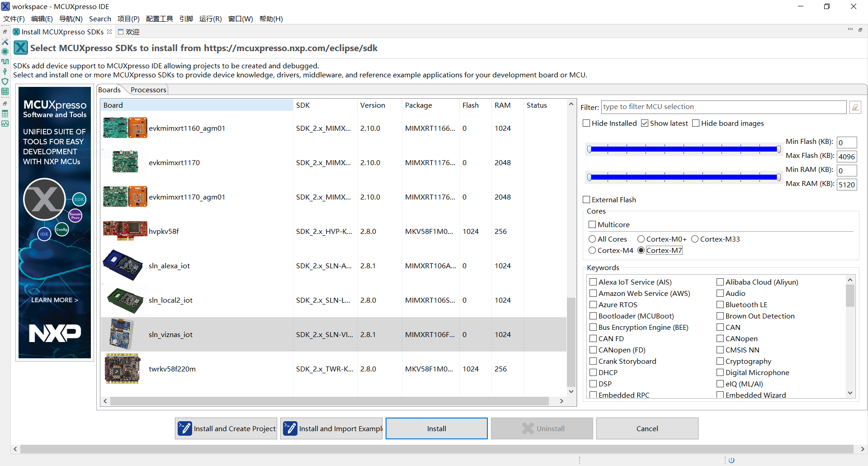
Task: Click the Flash range slider track
Action: [x=684, y=149]
